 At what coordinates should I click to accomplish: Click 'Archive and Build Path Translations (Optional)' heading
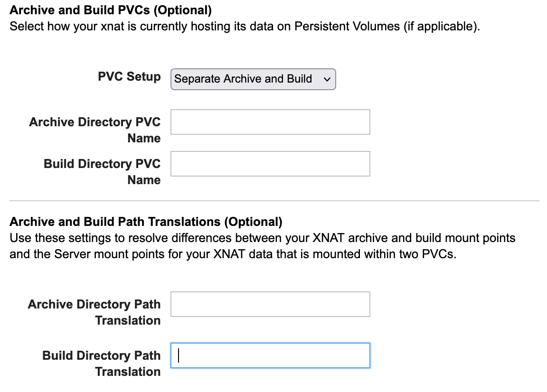tap(146, 222)
